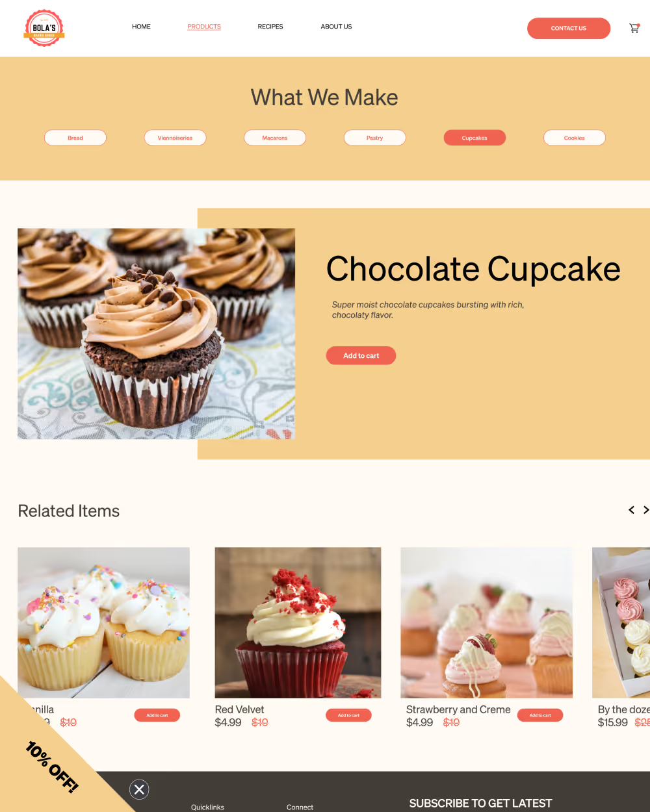Close the 10% off promo banner

139,789
